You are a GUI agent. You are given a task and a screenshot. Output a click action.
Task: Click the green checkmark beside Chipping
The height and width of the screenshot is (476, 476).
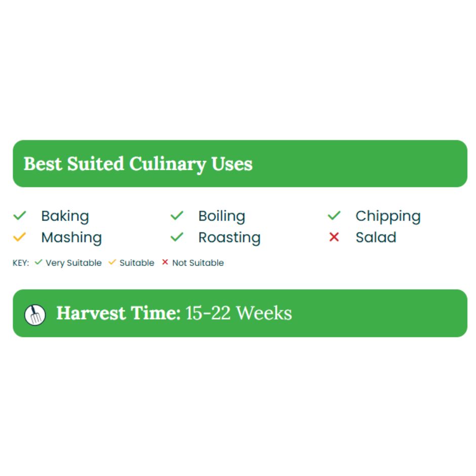coord(334,216)
